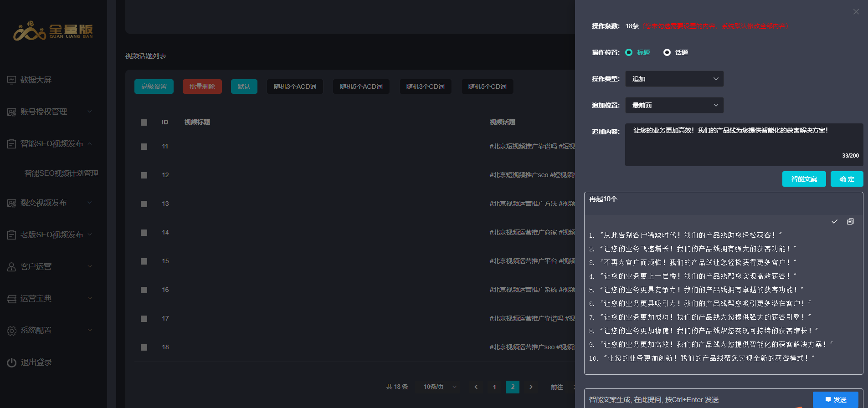Click generated copy line 5 让您的业务更具竞争力
The height and width of the screenshot is (408, 868).
point(697,290)
